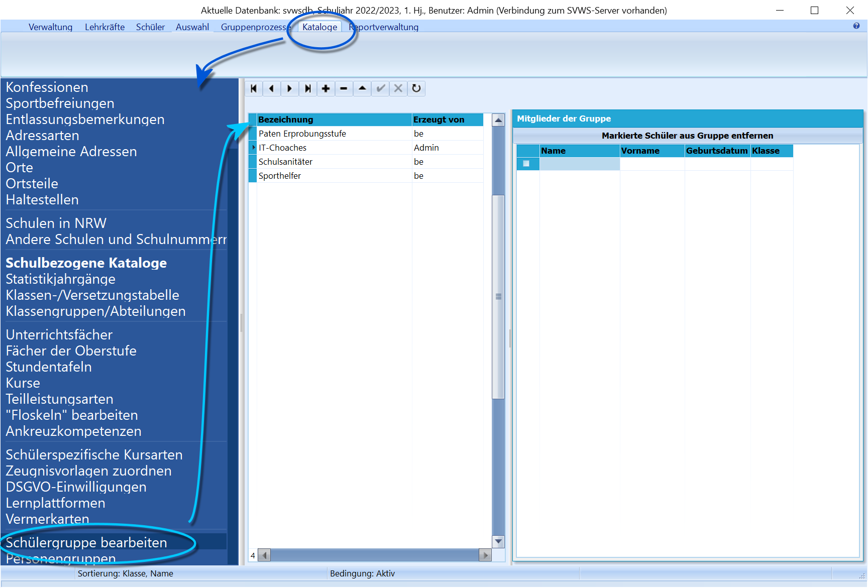
Task: Open the Verwaltung menu
Action: 50,27
